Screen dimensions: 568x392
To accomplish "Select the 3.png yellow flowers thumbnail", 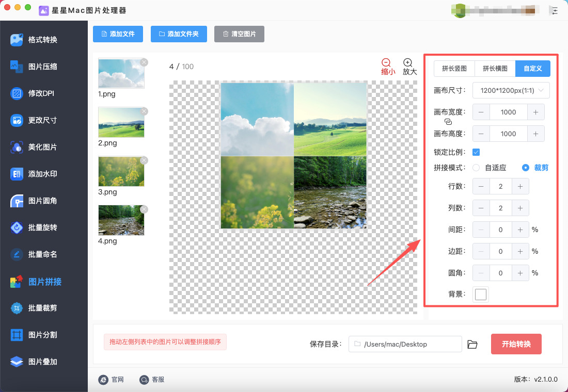I will (x=121, y=172).
